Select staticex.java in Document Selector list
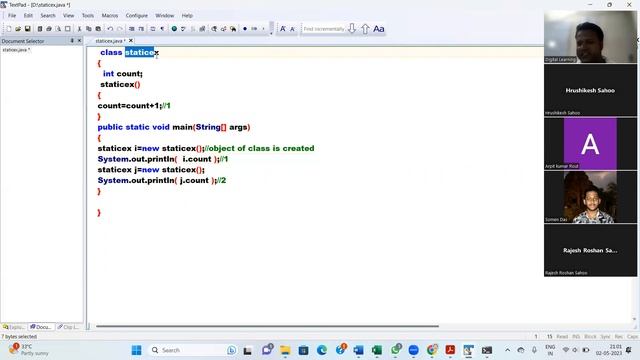Image resolution: width=640 pixels, height=360 pixels. [16, 50]
